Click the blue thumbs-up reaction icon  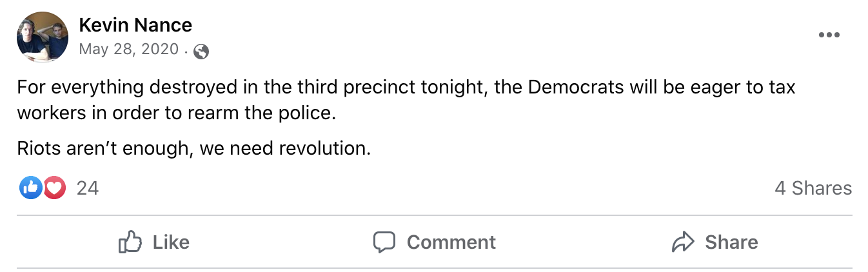(30, 188)
